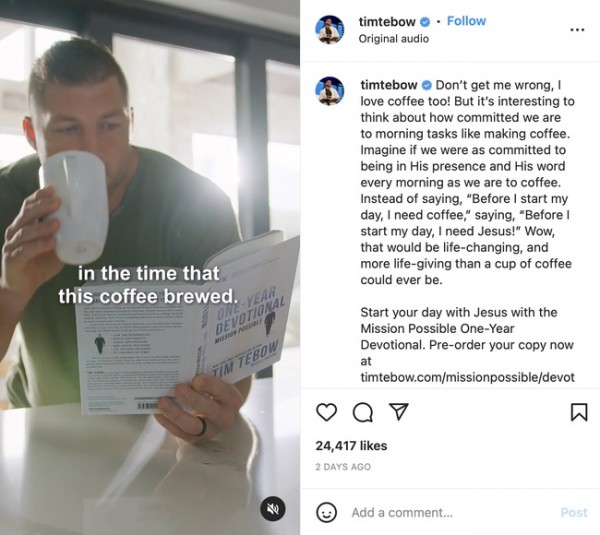Viewport: 600px width, 535px height.
Task: Pause the video by clicking the reel
Action: [150, 268]
